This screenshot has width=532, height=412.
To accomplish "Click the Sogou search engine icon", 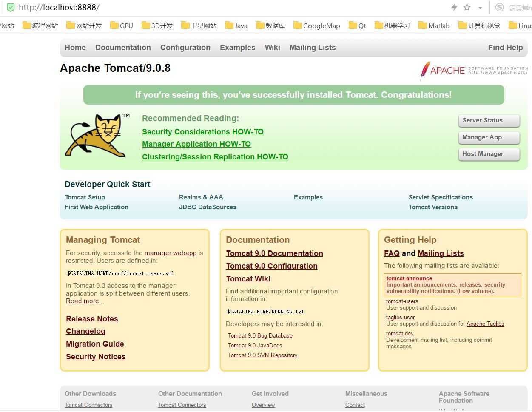I will click(x=500, y=8).
